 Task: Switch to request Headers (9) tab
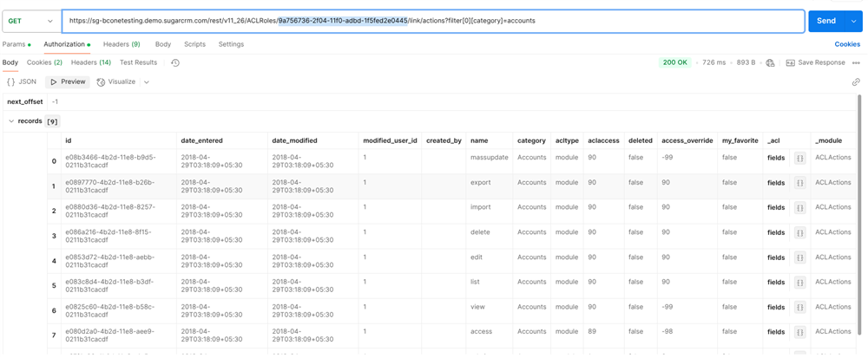(x=122, y=44)
